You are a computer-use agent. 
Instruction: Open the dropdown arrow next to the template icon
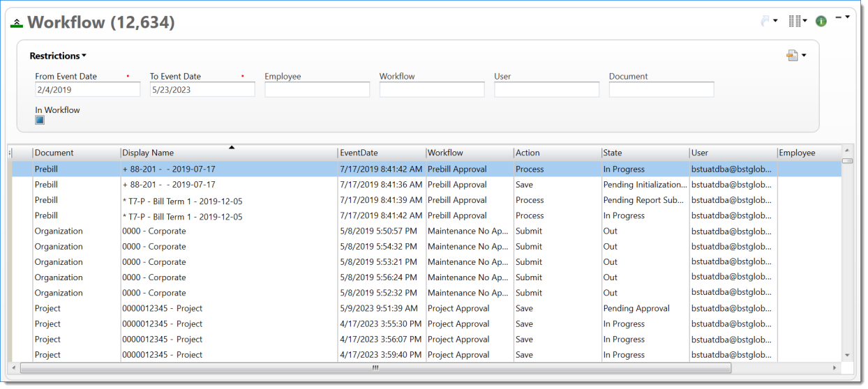tap(804, 56)
